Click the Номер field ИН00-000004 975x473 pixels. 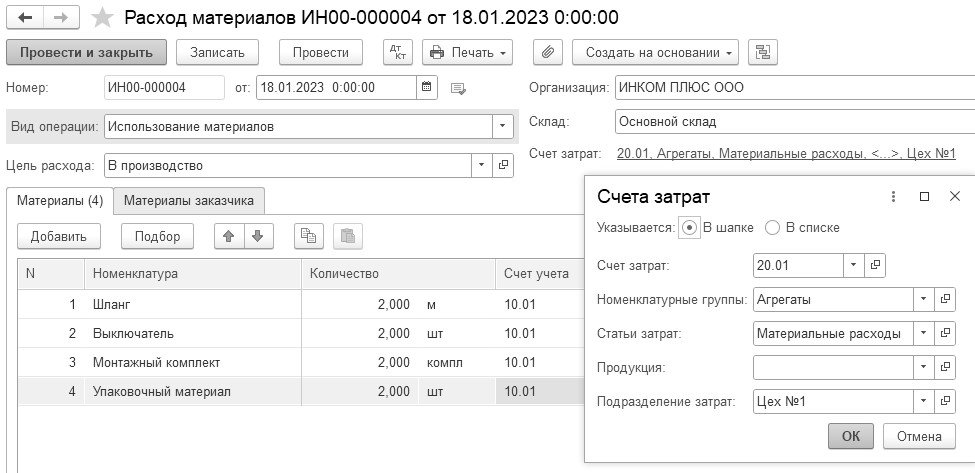pyautogui.click(x=164, y=88)
